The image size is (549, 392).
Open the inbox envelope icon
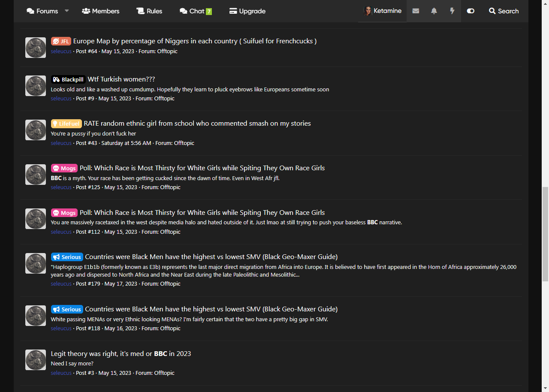point(416,11)
